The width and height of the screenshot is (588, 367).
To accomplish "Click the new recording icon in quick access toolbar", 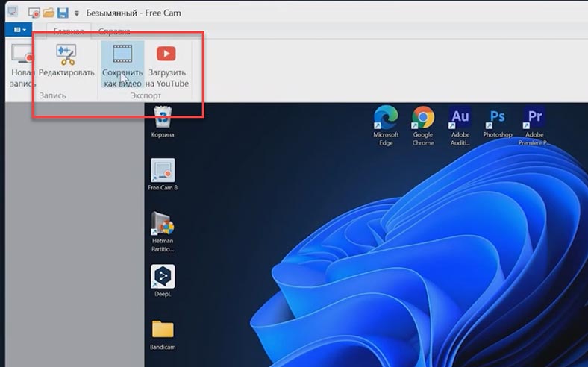I will [34, 13].
